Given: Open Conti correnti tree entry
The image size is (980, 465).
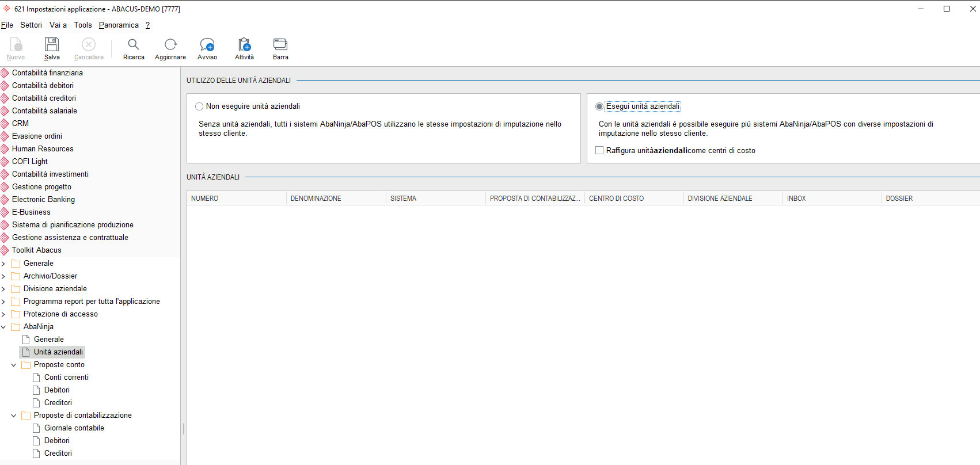Looking at the screenshot, I should click(x=66, y=378).
